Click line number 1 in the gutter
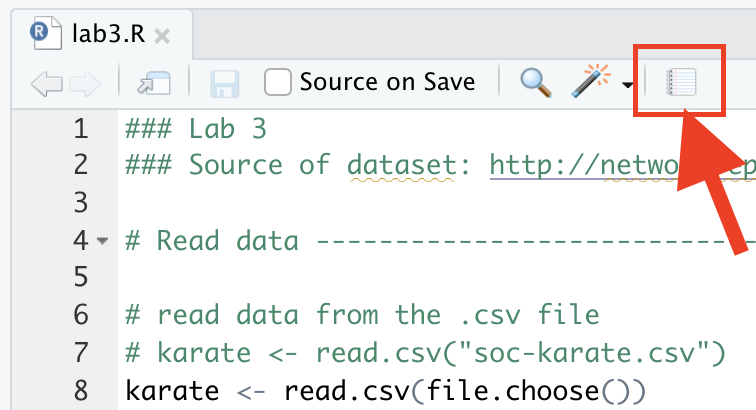The width and height of the screenshot is (756, 410). pos(80,129)
